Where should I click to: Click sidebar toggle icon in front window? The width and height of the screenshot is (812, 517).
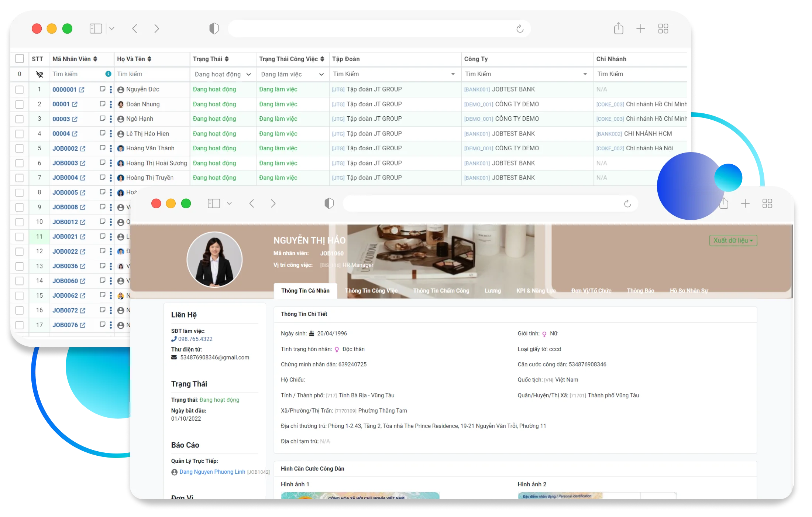214,203
